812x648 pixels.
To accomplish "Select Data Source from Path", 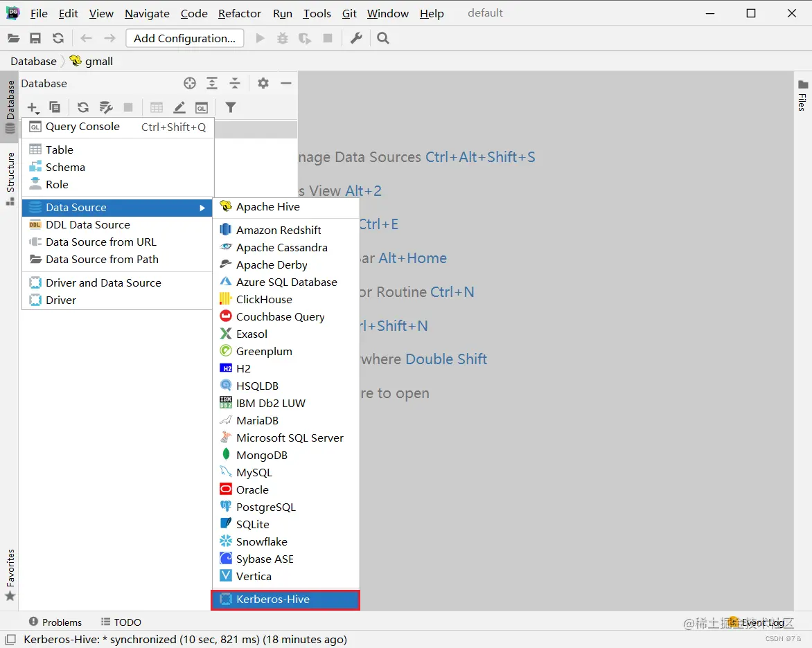I will tap(118, 260).
